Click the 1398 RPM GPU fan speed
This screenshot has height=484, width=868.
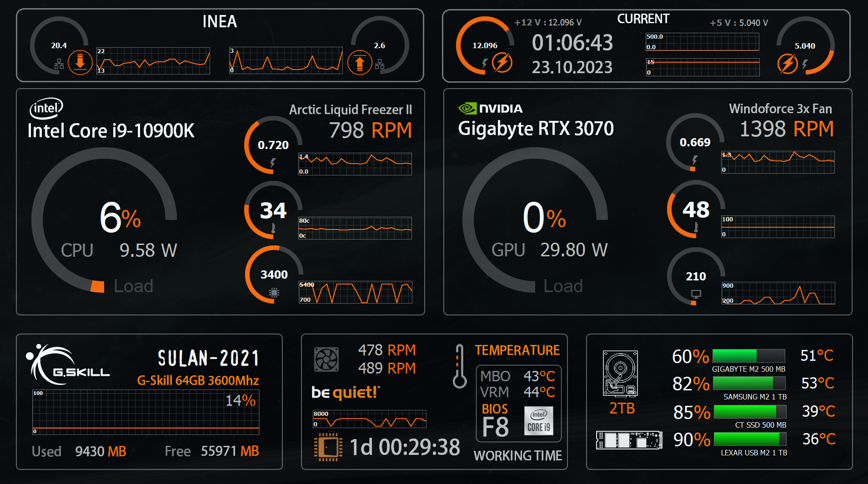pyautogui.click(x=787, y=129)
